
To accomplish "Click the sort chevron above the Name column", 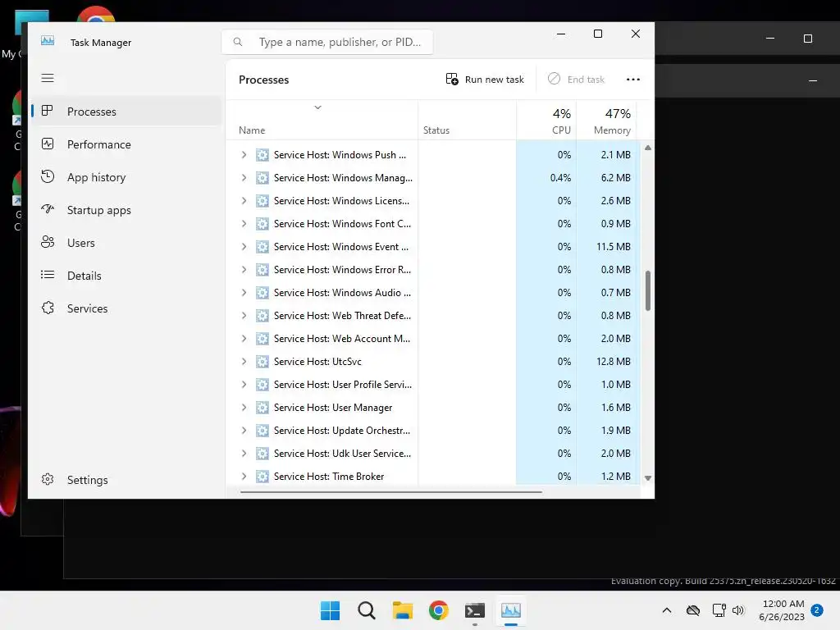I will point(317,107).
